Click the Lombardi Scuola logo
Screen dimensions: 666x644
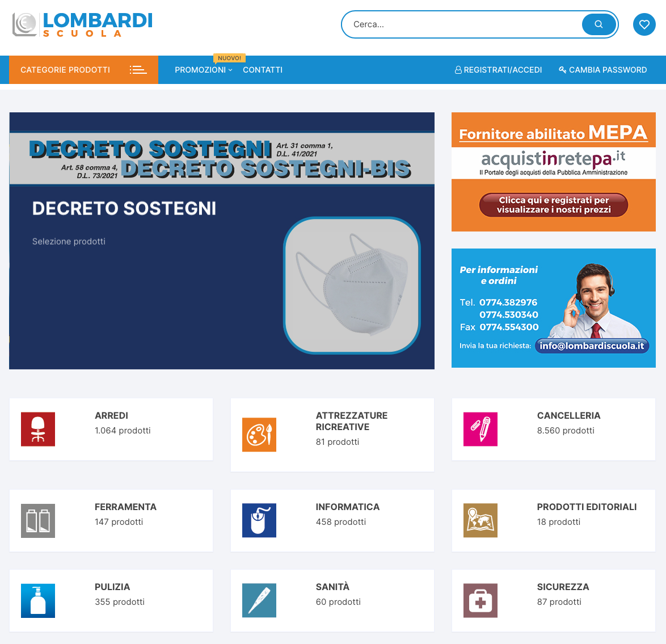(x=82, y=24)
